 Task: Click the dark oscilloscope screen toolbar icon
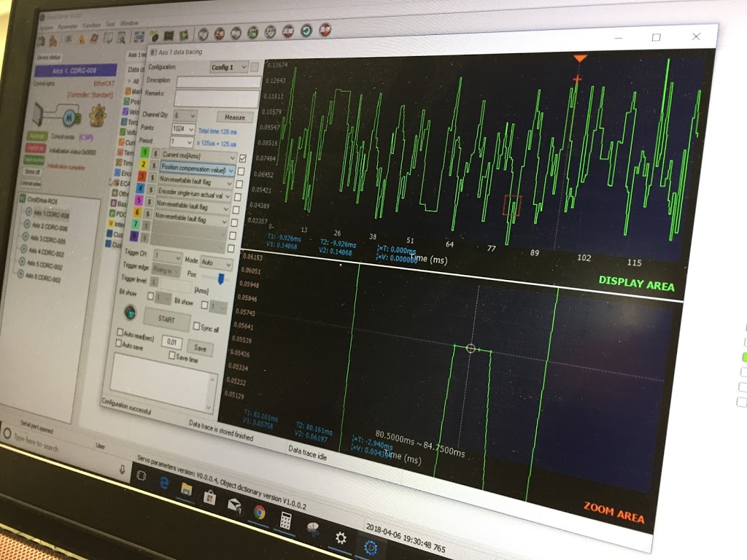[x=169, y=35]
